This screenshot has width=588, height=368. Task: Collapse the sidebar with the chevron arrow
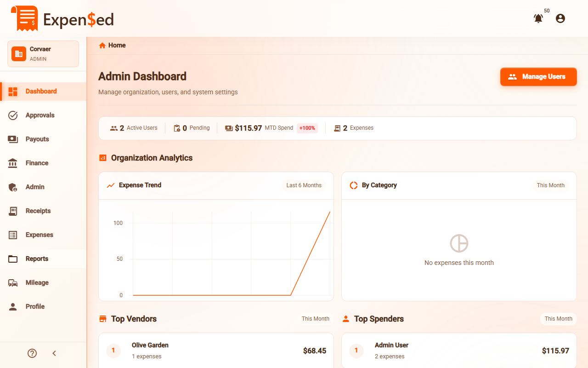(54, 353)
